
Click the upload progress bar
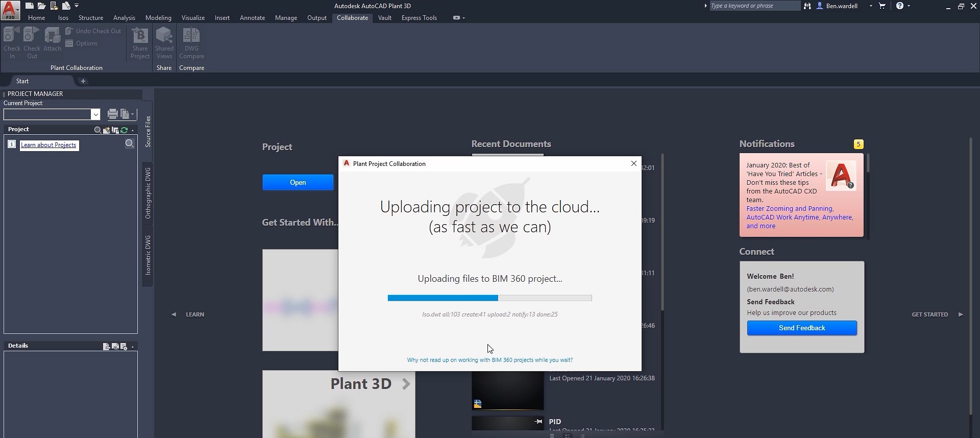coord(489,298)
